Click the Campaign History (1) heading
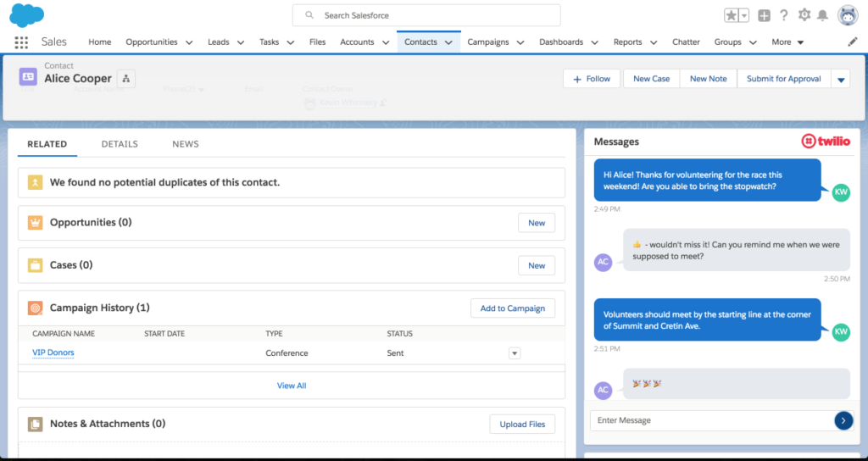Viewport: 868px width, 461px height. pyautogui.click(x=100, y=308)
